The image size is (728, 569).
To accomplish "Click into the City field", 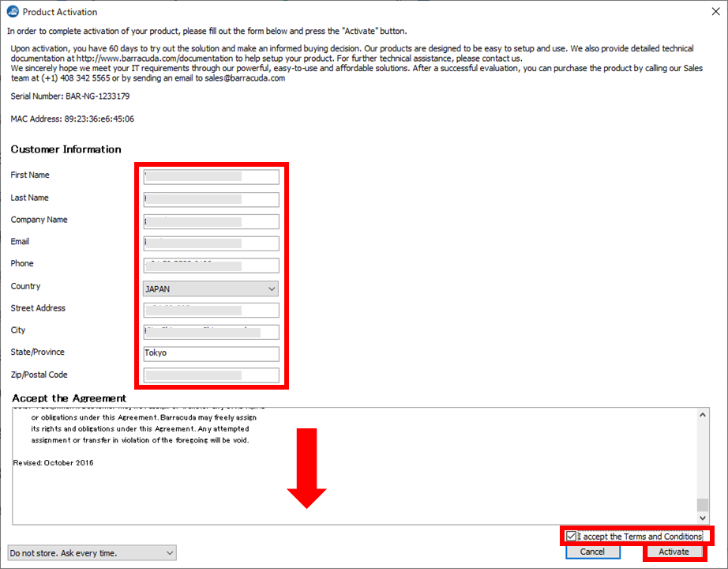I will 212,332.
